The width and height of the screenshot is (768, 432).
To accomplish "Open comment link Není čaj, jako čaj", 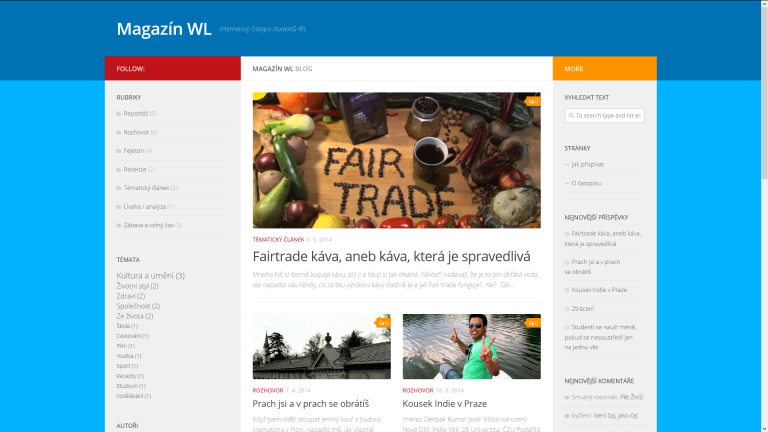I will [615, 416].
